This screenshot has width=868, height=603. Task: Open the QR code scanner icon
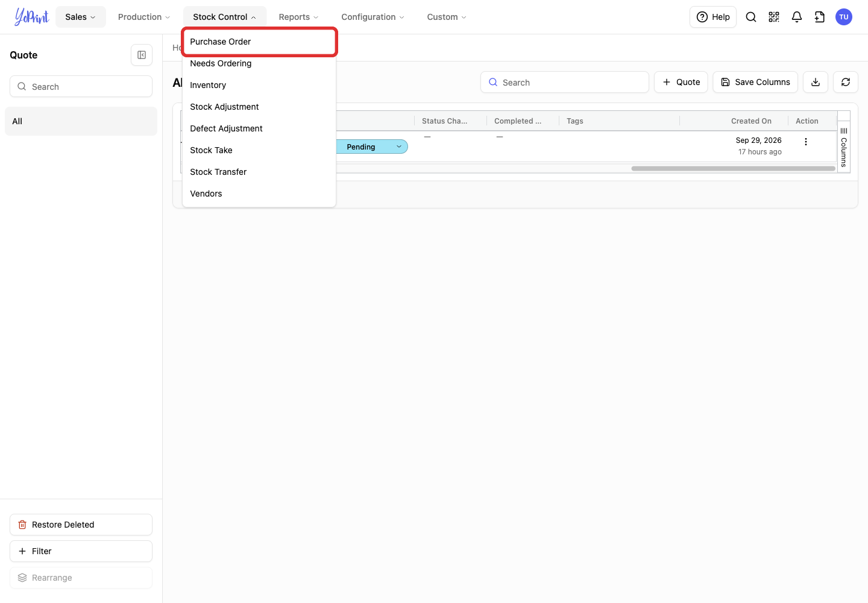pos(774,17)
